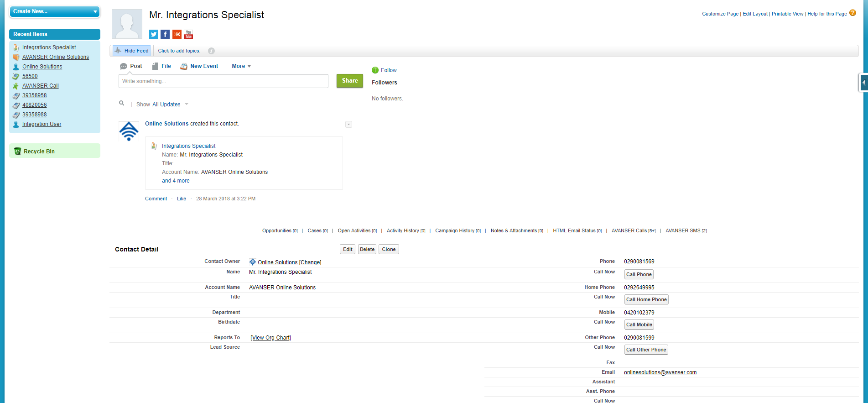The width and height of the screenshot is (868, 403).
Task: Select the Post publisher tab
Action: click(x=131, y=66)
